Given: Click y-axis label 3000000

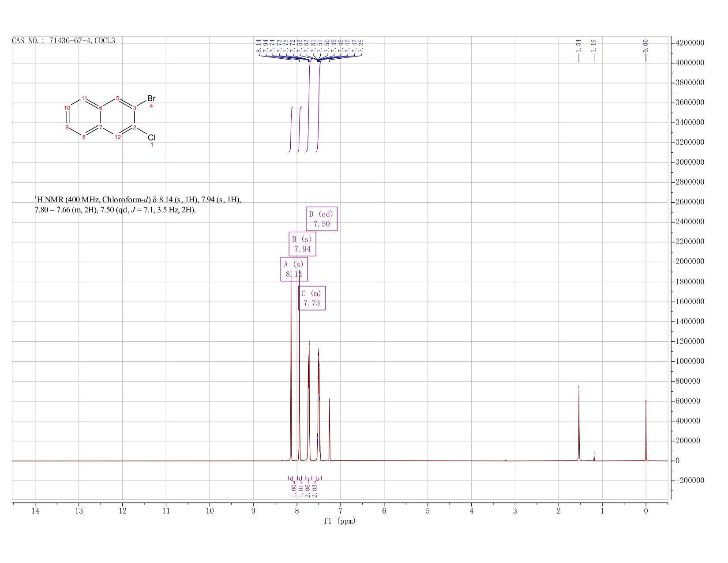Looking at the screenshot, I should 690,162.
